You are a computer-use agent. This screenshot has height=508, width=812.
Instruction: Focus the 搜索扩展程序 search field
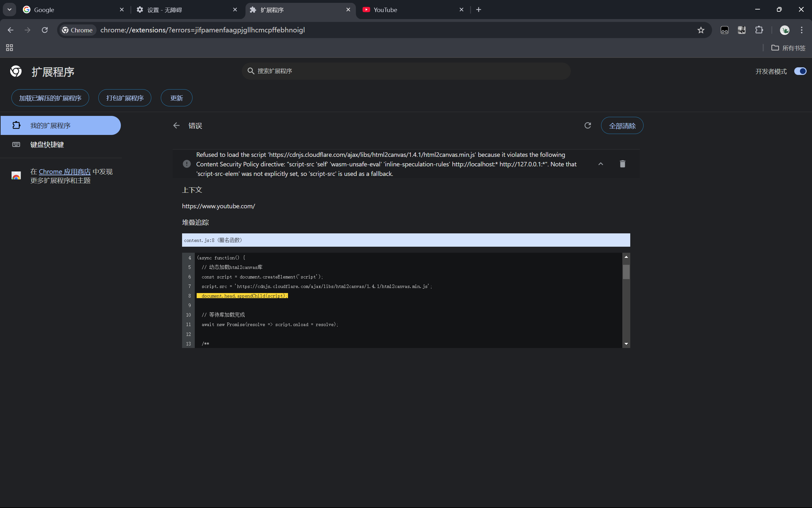point(406,71)
